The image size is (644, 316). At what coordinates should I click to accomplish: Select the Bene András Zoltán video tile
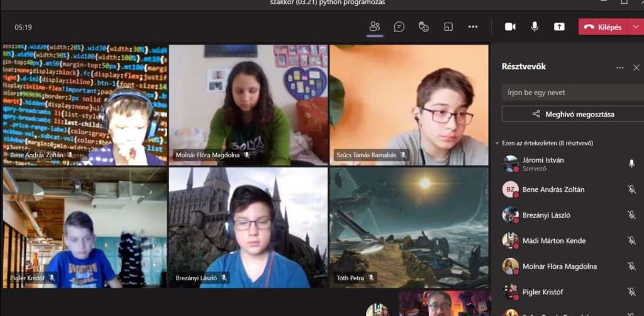coord(85,104)
